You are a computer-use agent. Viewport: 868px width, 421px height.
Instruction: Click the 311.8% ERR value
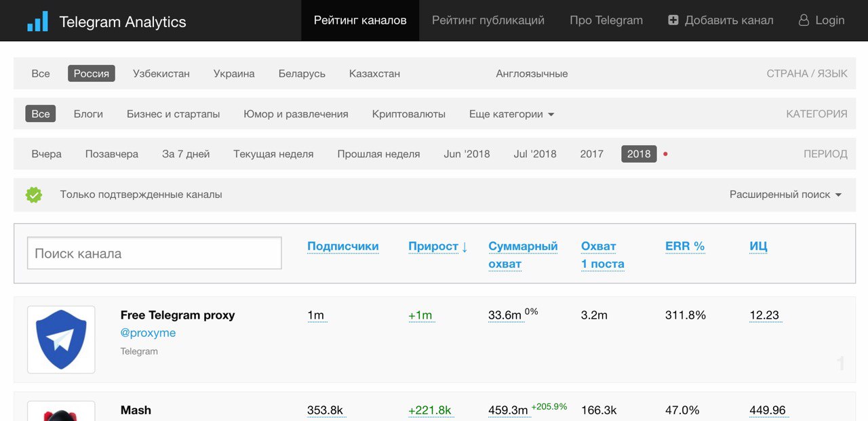pyautogui.click(x=686, y=315)
